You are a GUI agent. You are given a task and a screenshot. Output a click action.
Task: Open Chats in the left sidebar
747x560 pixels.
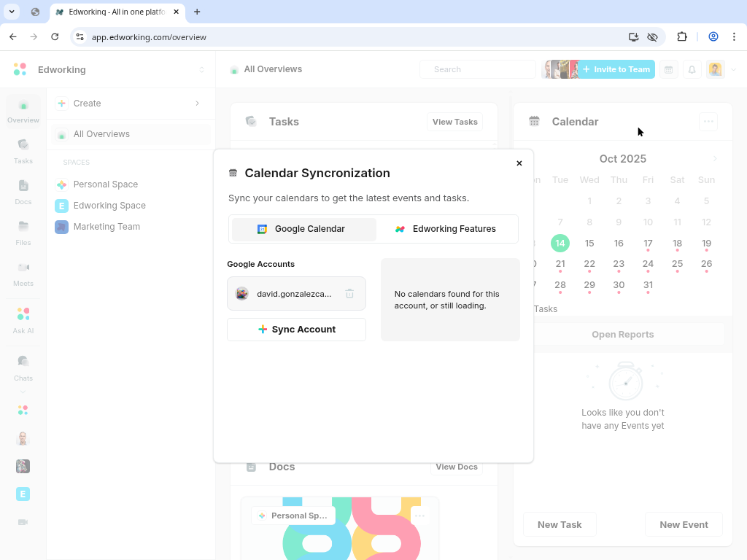(x=23, y=367)
